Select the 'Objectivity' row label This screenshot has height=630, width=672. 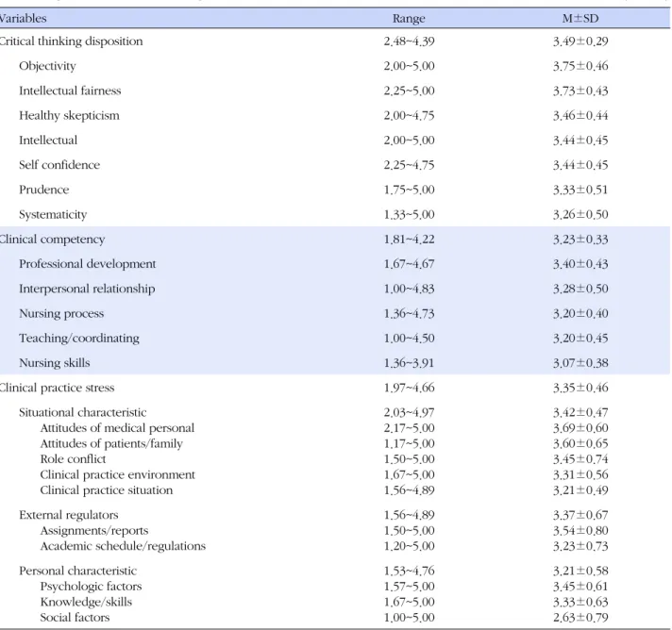47,66
